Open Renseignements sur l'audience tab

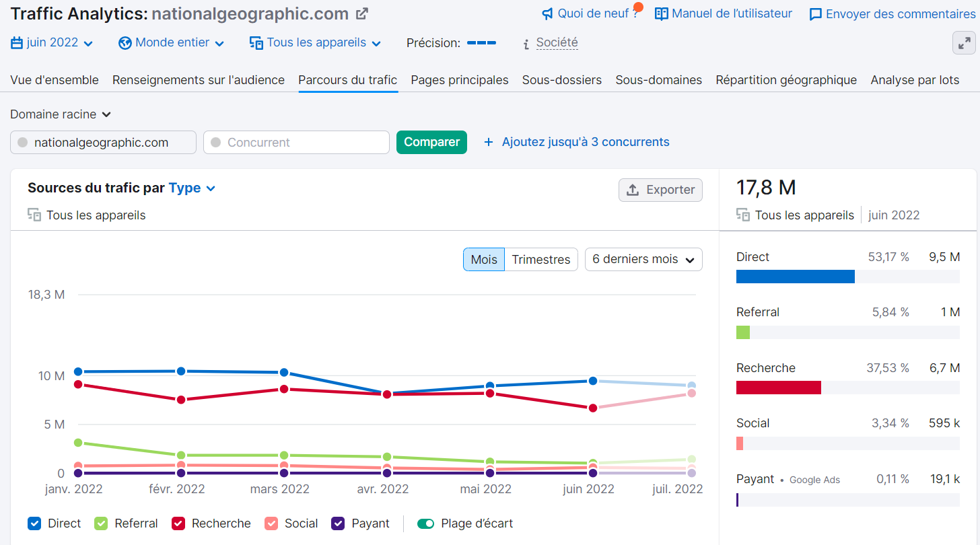pyautogui.click(x=199, y=80)
